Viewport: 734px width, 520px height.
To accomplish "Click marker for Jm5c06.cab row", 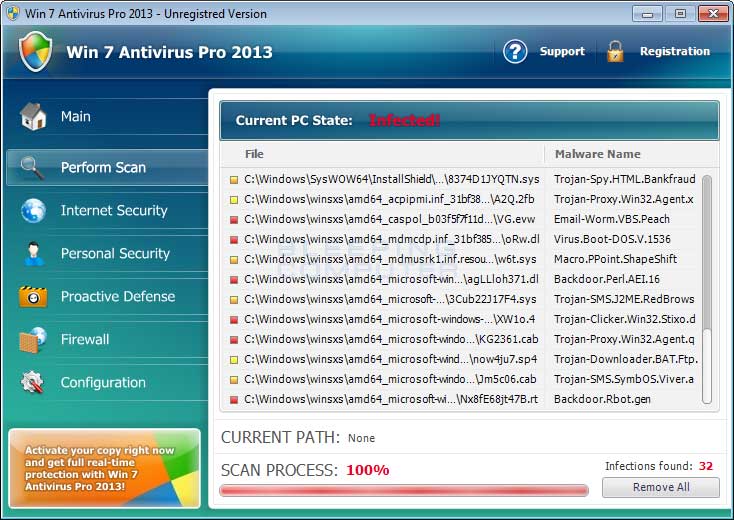I will (x=234, y=380).
